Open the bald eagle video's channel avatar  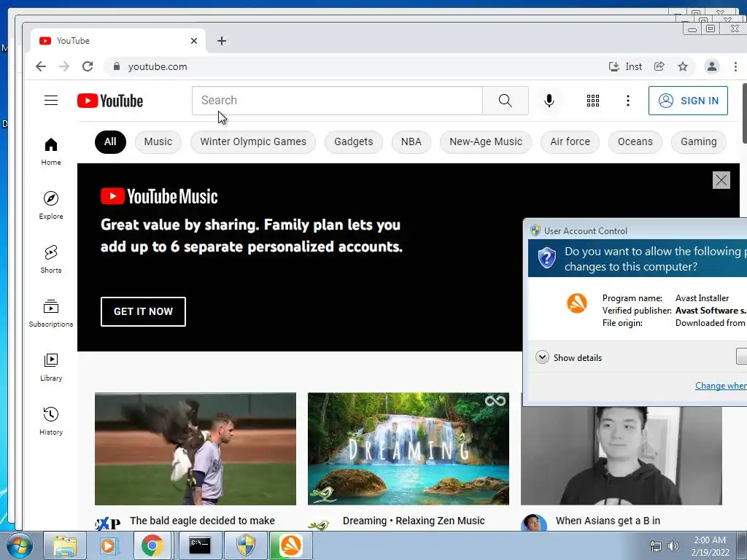pyautogui.click(x=108, y=524)
